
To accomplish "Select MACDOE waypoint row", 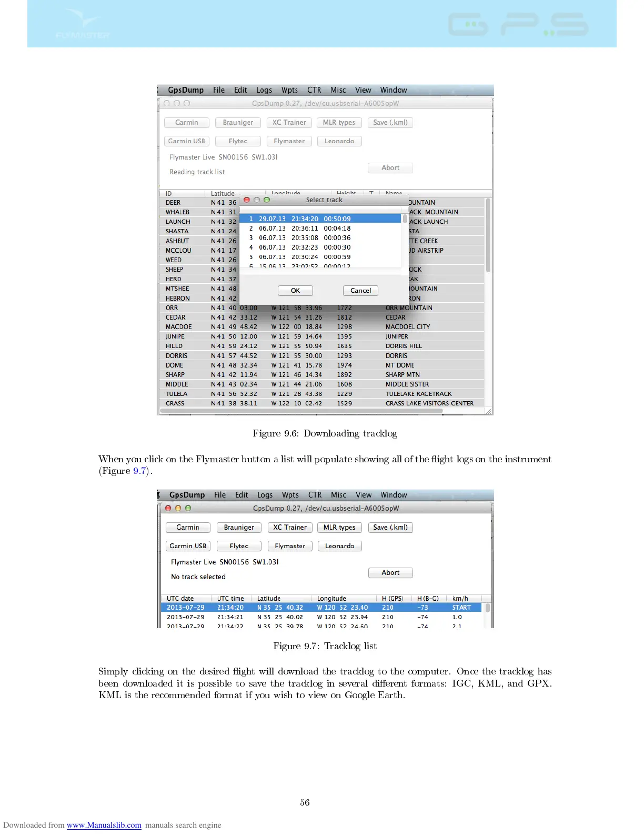I will point(321,327).
